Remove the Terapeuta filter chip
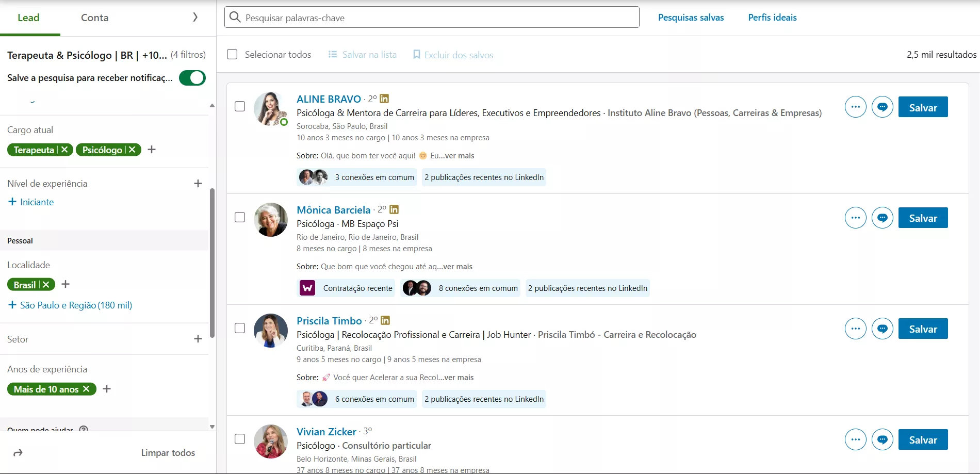Viewport: 980px width, 474px height. (64, 150)
